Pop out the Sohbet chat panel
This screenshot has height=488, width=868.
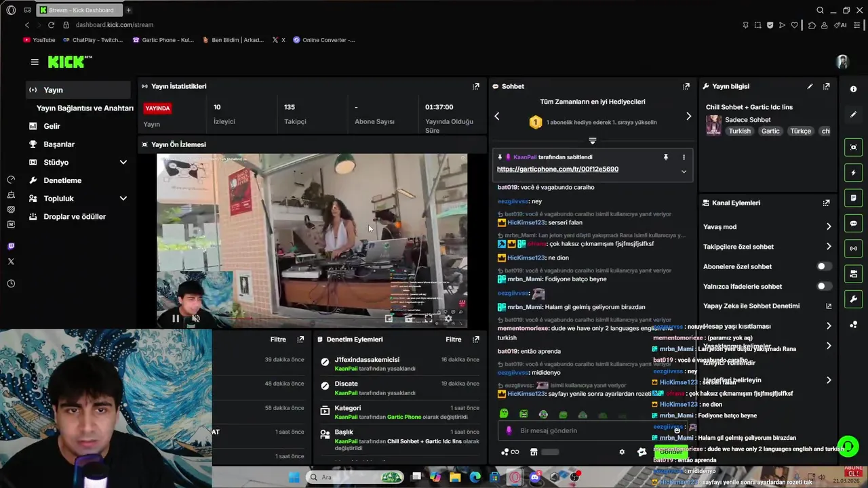pyautogui.click(x=686, y=86)
